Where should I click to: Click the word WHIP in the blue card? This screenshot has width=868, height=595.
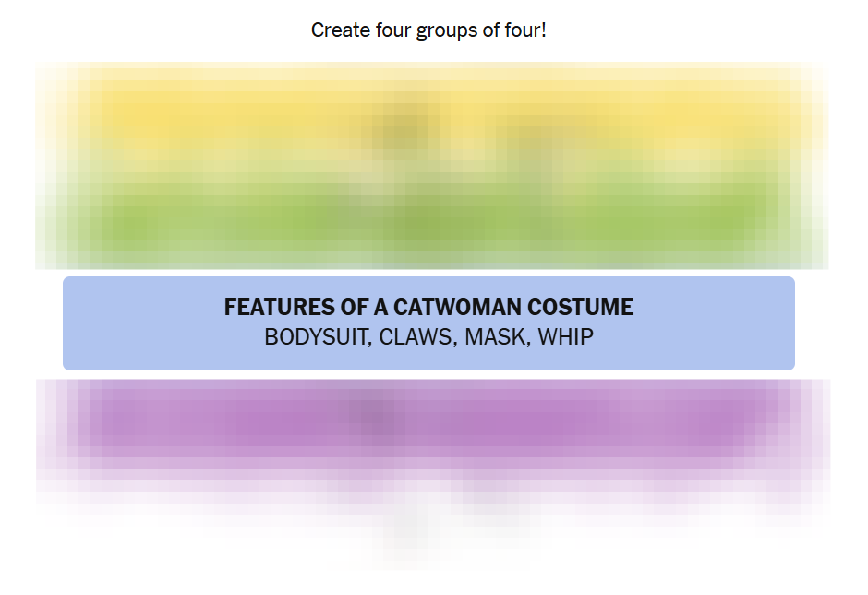(x=566, y=337)
